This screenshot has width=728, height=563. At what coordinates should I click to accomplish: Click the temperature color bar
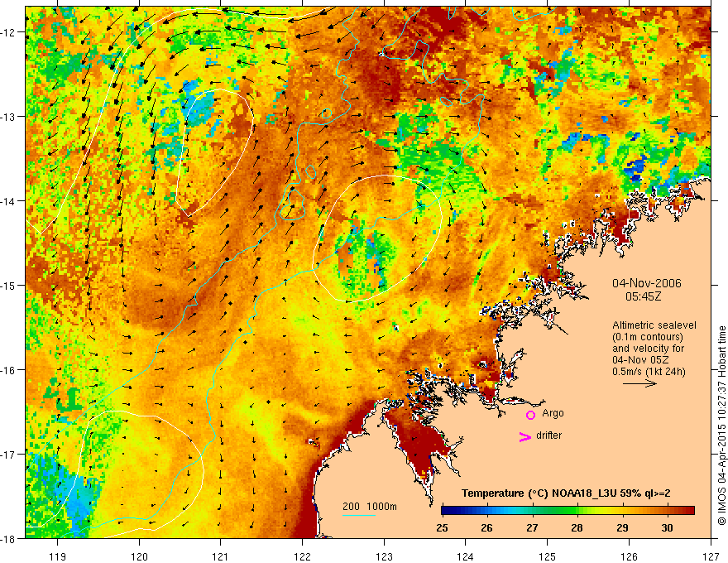click(x=568, y=511)
